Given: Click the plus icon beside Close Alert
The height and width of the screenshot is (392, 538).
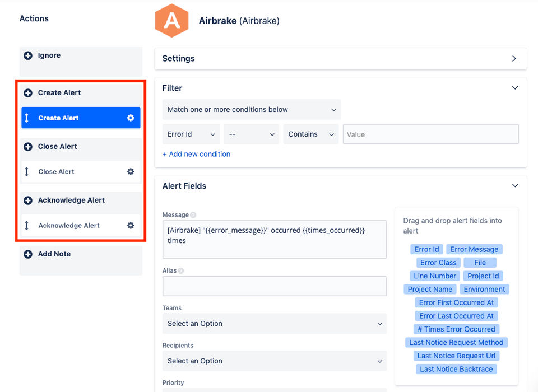Looking at the screenshot, I should tap(28, 147).
